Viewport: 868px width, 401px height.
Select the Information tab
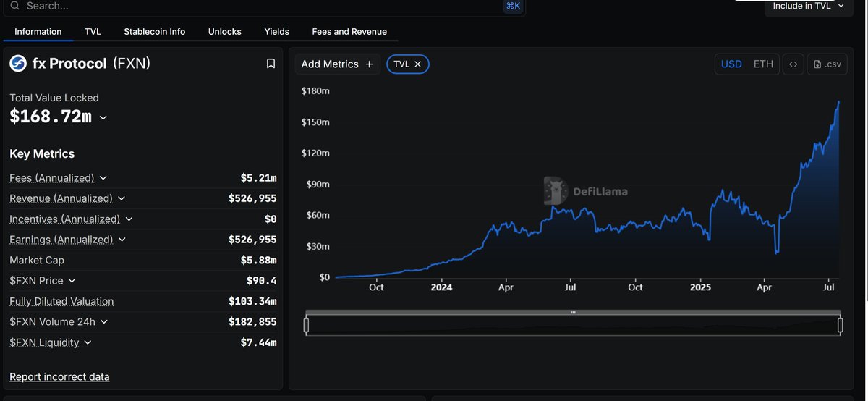coord(38,32)
